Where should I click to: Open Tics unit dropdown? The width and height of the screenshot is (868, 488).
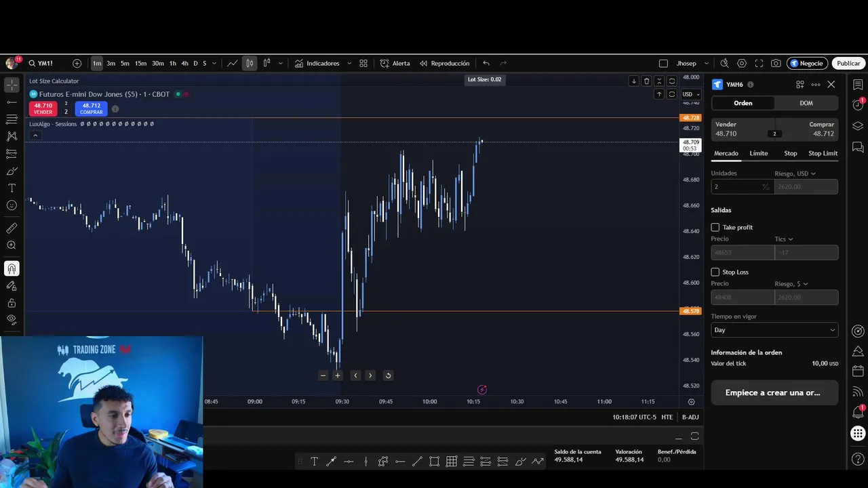tap(783, 239)
